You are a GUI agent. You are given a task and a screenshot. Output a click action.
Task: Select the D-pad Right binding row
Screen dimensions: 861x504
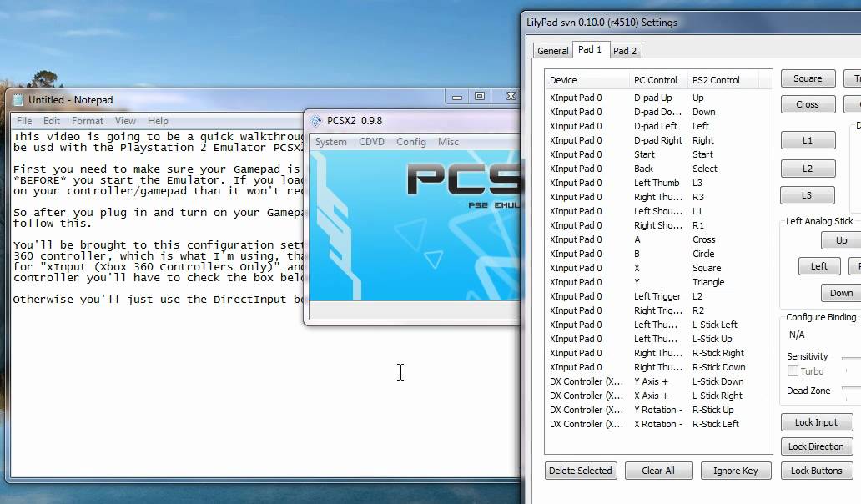click(657, 140)
